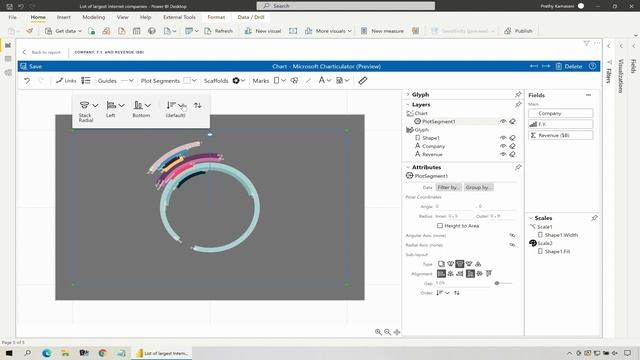Adjust the Gap slider handle
The height and width of the screenshot is (360, 640).
coord(497,283)
